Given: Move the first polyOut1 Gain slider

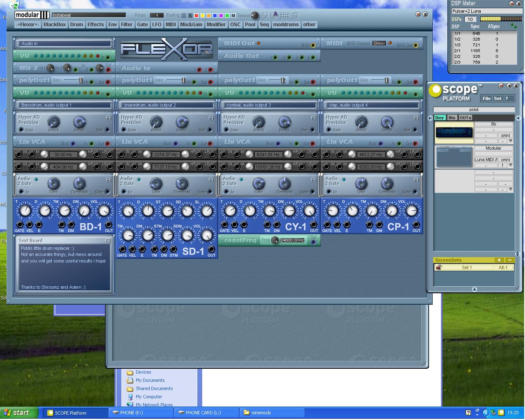Looking at the screenshot, I should pos(81,80).
